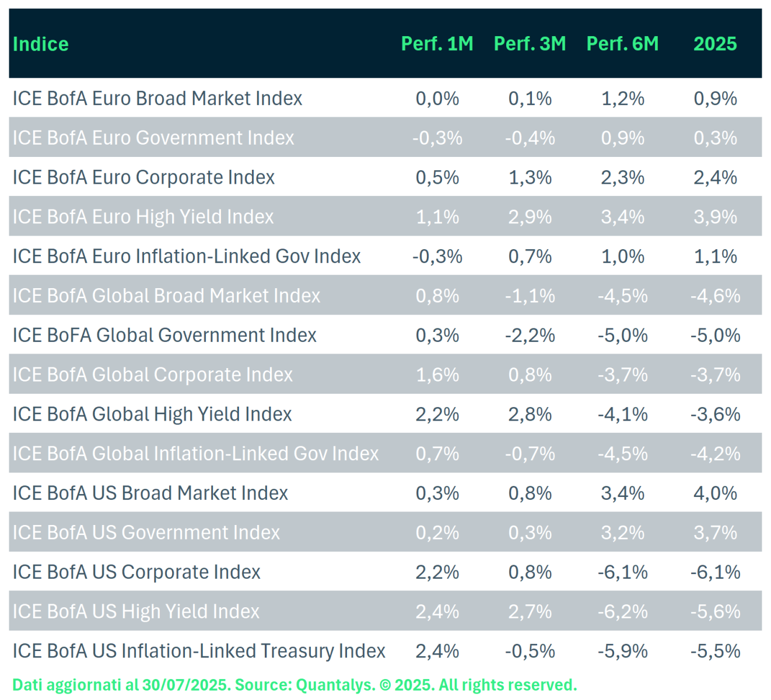Viewport: 771px width, 700px height.
Task: Click the Indice column header
Action: point(41,44)
